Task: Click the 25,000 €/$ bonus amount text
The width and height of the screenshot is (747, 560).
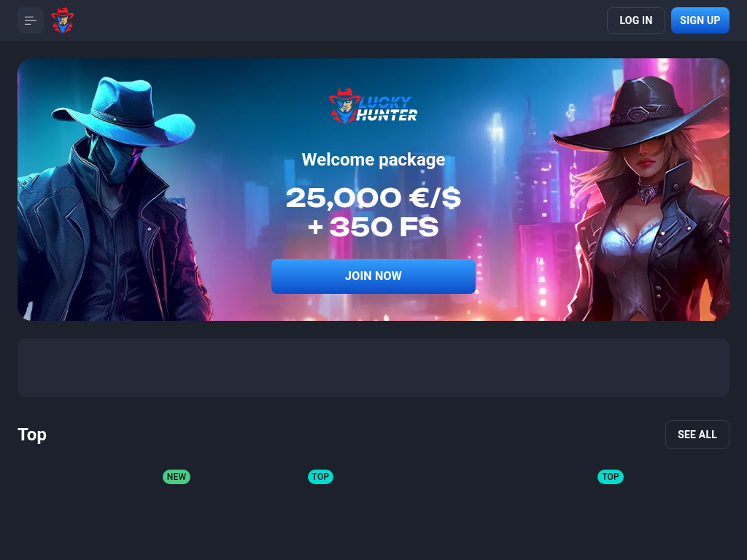Action: [x=373, y=198]
